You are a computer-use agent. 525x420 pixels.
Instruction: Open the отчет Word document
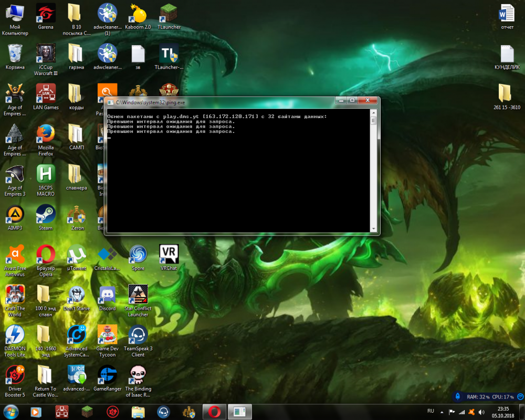coord(507,14)
